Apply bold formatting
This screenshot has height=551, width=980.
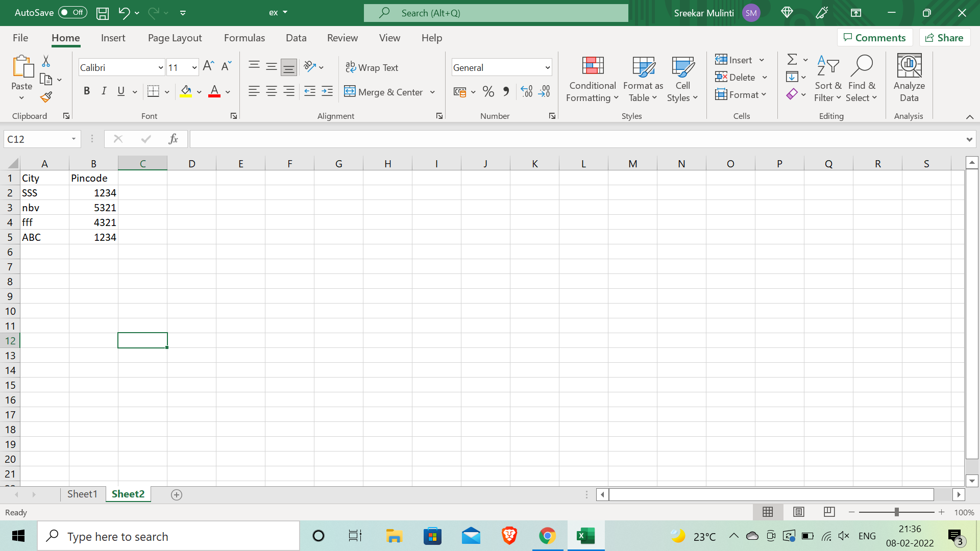coord(86,91)
